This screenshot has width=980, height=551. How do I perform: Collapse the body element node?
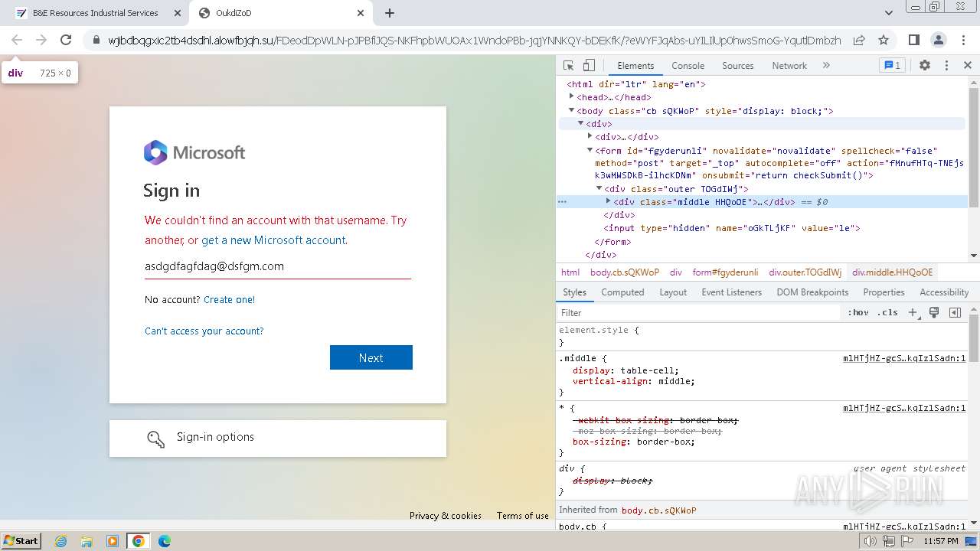coord(571,110)
